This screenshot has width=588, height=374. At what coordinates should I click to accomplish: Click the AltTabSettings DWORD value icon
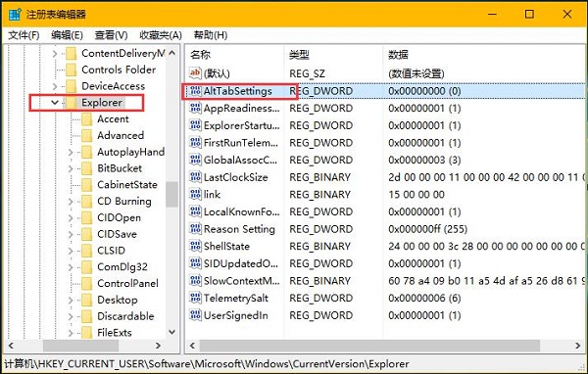click(x=195, y=91)
